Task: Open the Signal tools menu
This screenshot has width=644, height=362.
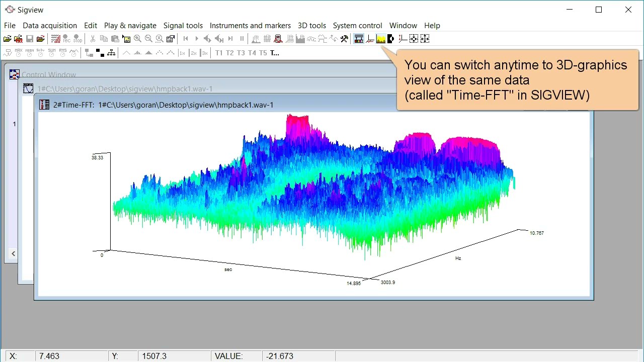Action: click(x=183, y=26)
